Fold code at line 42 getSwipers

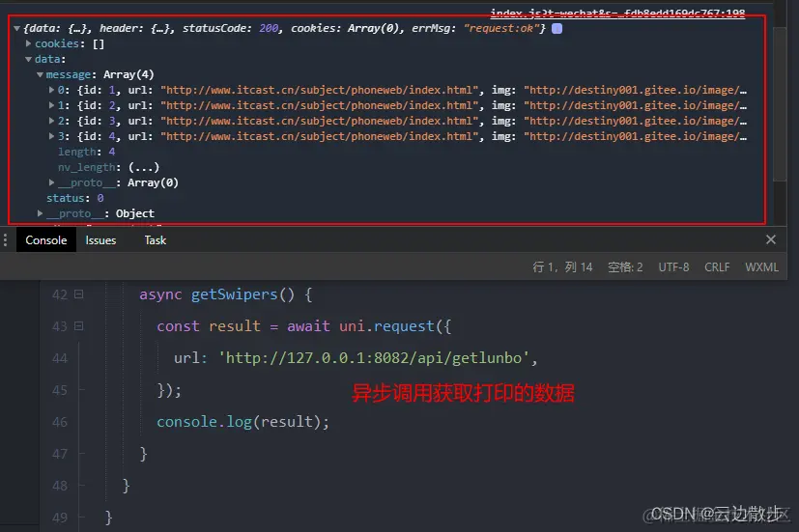[x=78, y=294]
